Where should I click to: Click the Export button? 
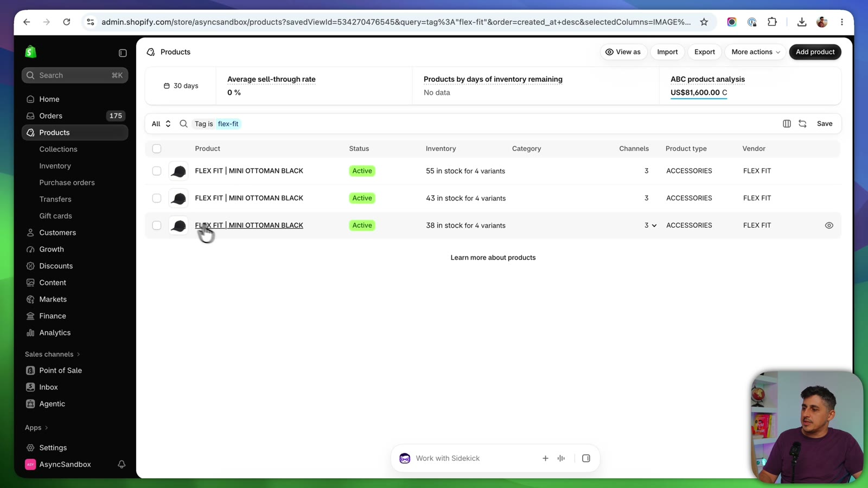[705, 52]
